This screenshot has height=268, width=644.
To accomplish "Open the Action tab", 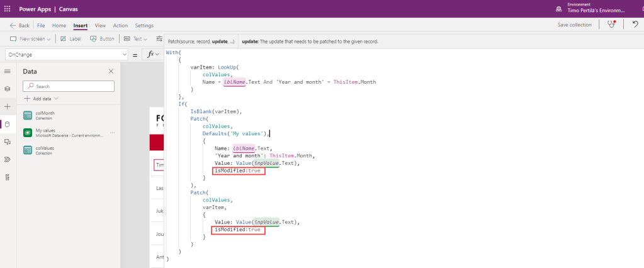I will tap(120, 25).
